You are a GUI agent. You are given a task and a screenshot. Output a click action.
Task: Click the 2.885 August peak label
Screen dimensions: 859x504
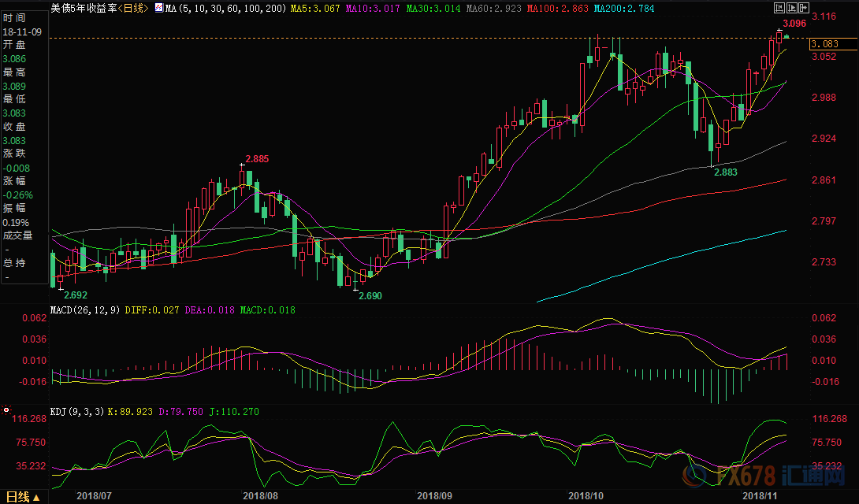coord(257,158)
